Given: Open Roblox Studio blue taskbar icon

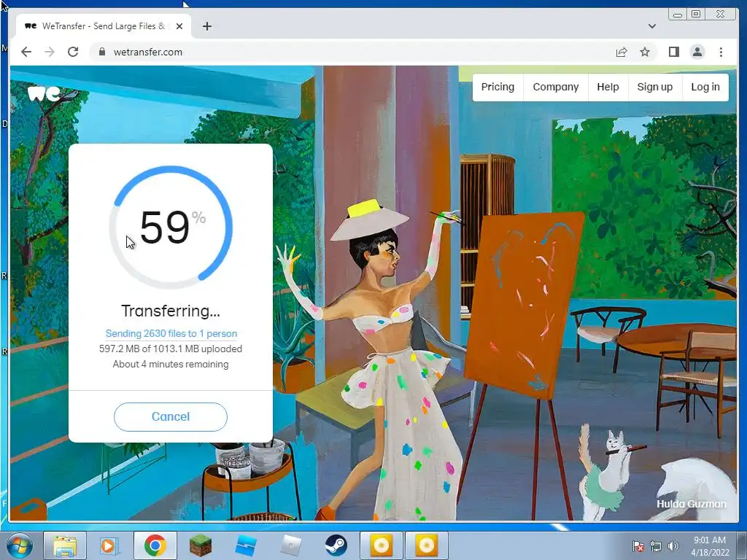Looking at the screenshot, I should [x=245, y=545].
